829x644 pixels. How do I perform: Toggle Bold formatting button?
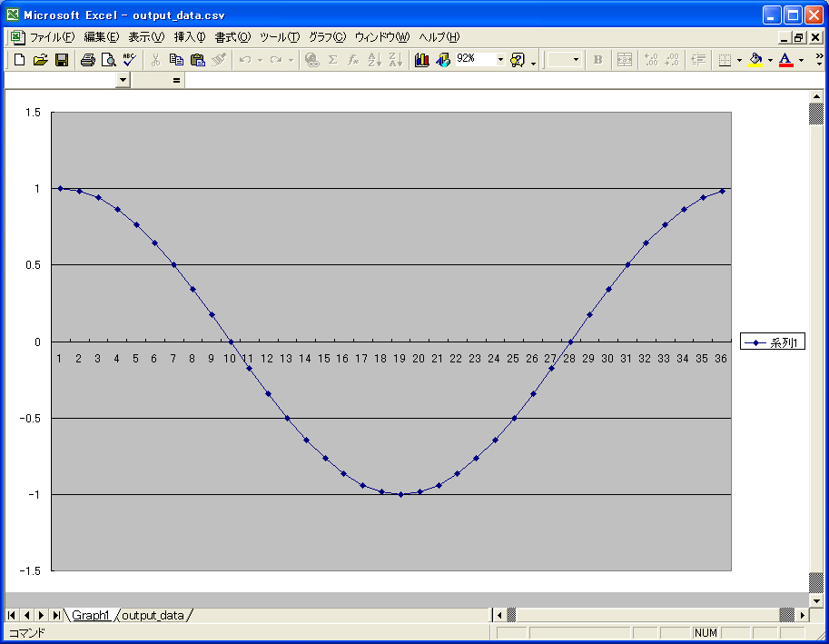click(x=597, y=60)
